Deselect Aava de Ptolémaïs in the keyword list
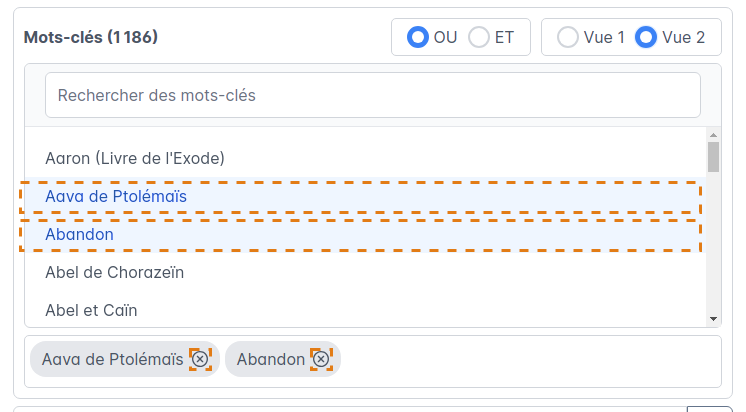The image size is (746, 412). [x=116, y=197]
